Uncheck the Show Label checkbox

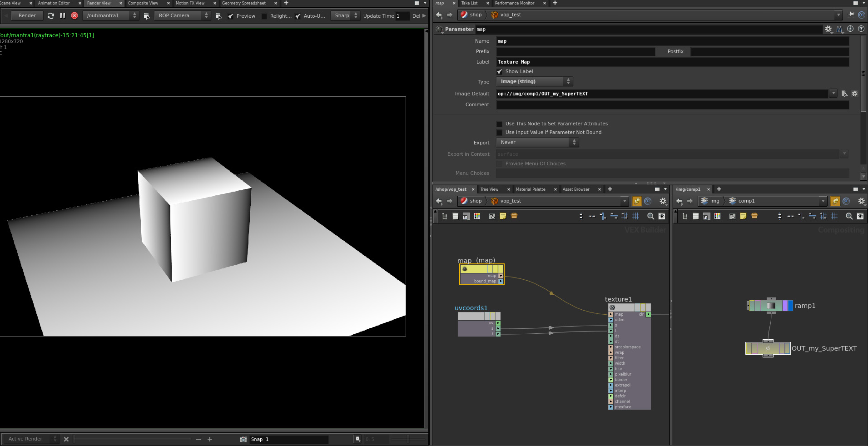pos(500,72)
